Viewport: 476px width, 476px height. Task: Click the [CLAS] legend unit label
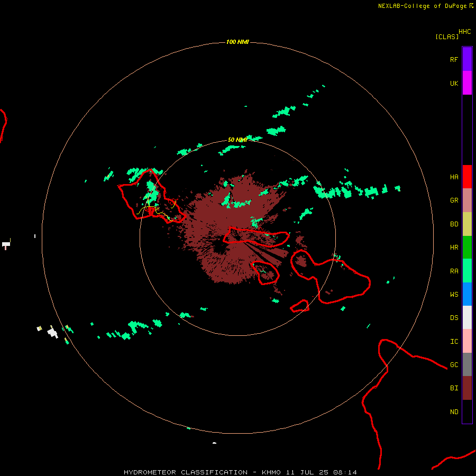click(447, 36)
